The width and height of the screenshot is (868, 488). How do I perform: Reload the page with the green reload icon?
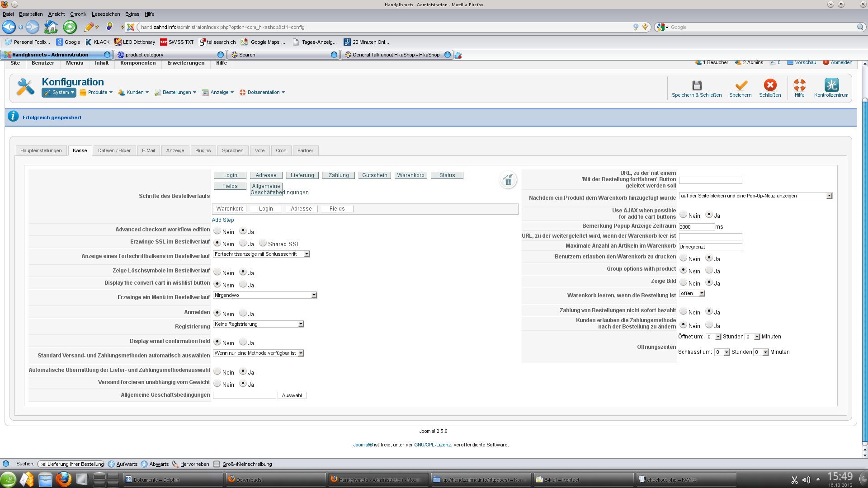click(x=70, y=27)
